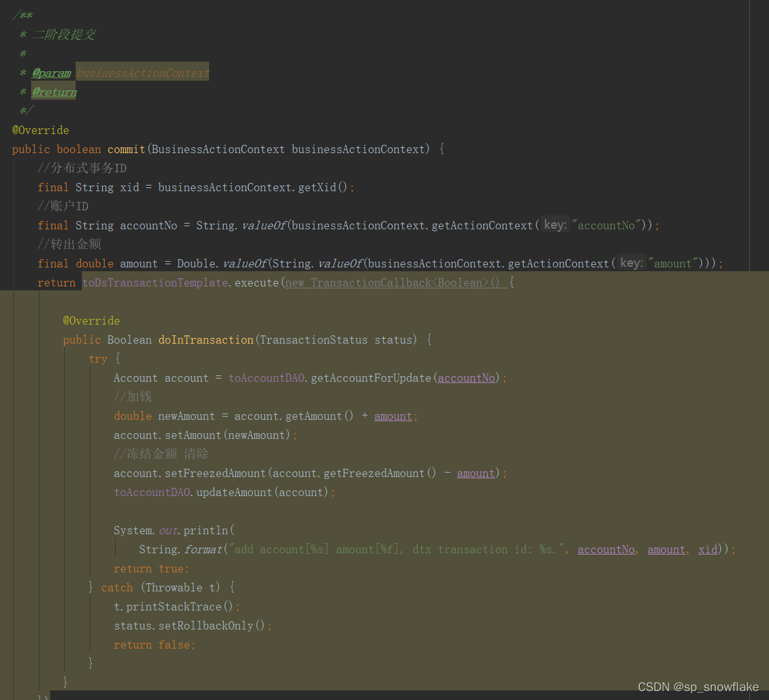Click key: hint before "accountNo" string
Image resolution: width=769 pixels, height=700 pixels.
[555, 225]
